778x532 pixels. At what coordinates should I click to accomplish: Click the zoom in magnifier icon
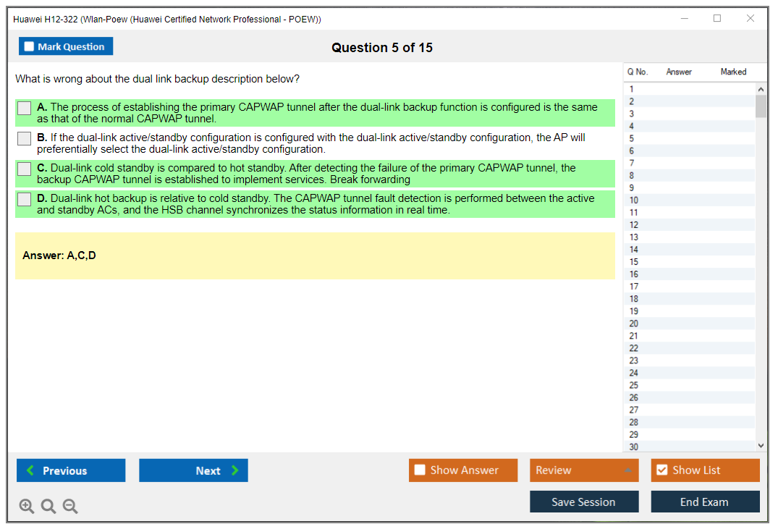[27, 507]
